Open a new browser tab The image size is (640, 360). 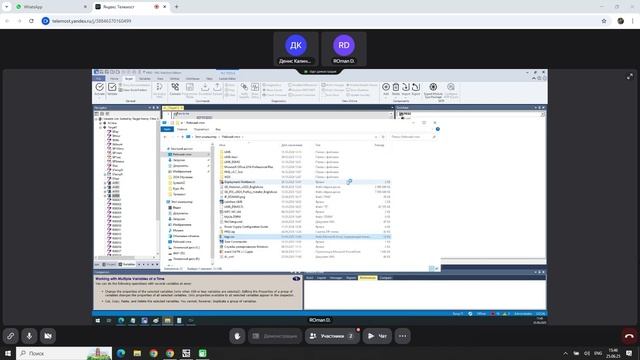(176, 7)
